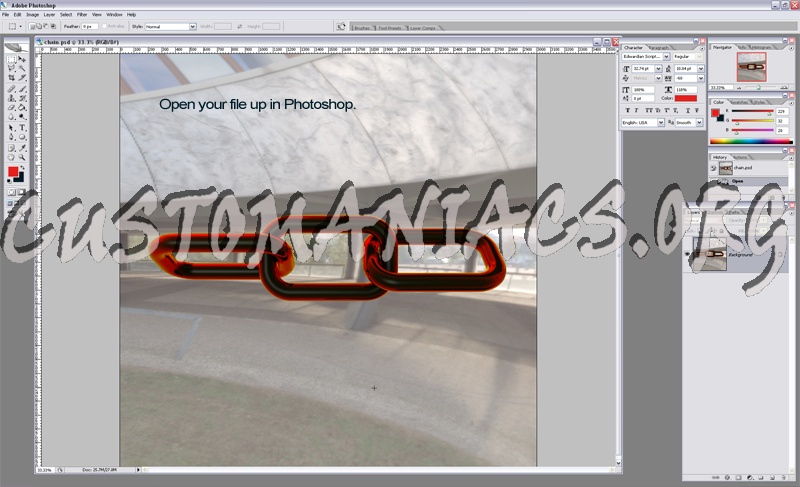Toggle Faux Bold in Character panel
The image size is (800, 487).
tap(627, 110)
